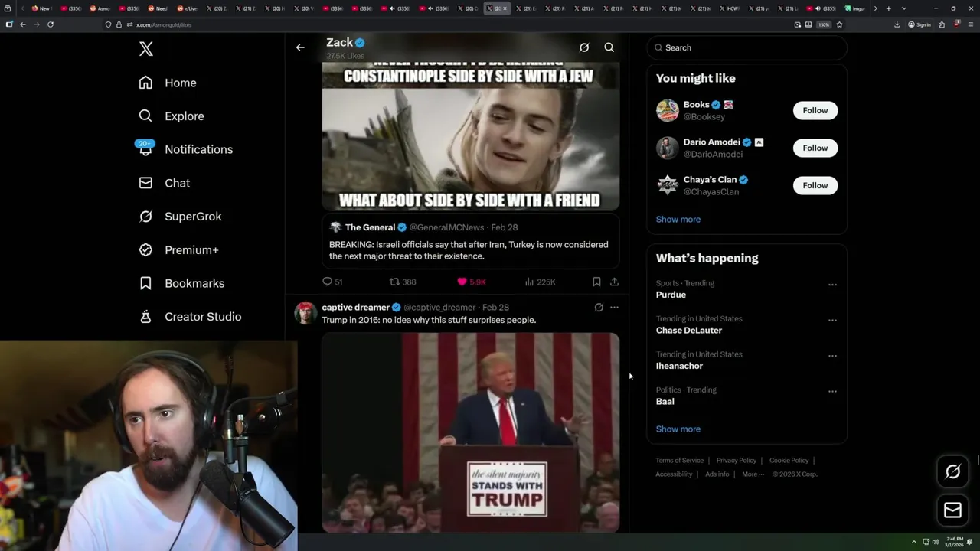Viewport: 980px width, 551px height.
Task: Open captive dreamer's avatar
Action: [x=305, y=313]
